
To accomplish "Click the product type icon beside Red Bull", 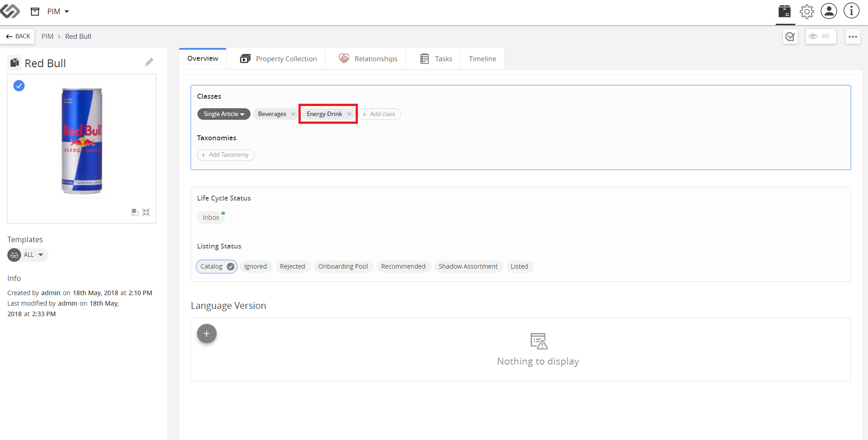I will click(15, 63).
